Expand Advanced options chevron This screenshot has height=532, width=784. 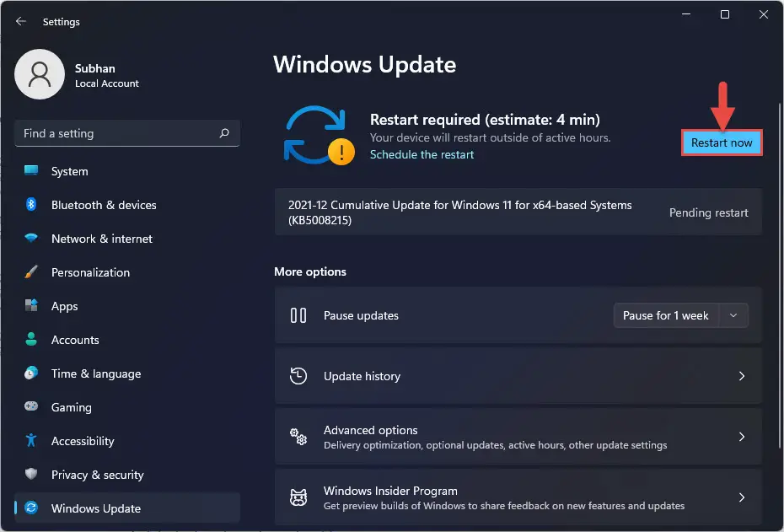pyautogui.click(x=741, y=437)
